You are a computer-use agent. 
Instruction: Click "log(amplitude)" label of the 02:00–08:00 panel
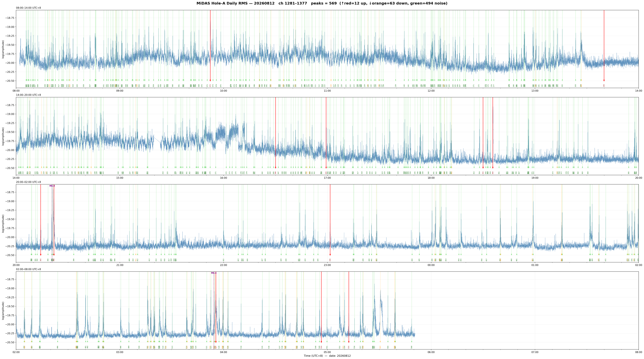click(3, 310)
